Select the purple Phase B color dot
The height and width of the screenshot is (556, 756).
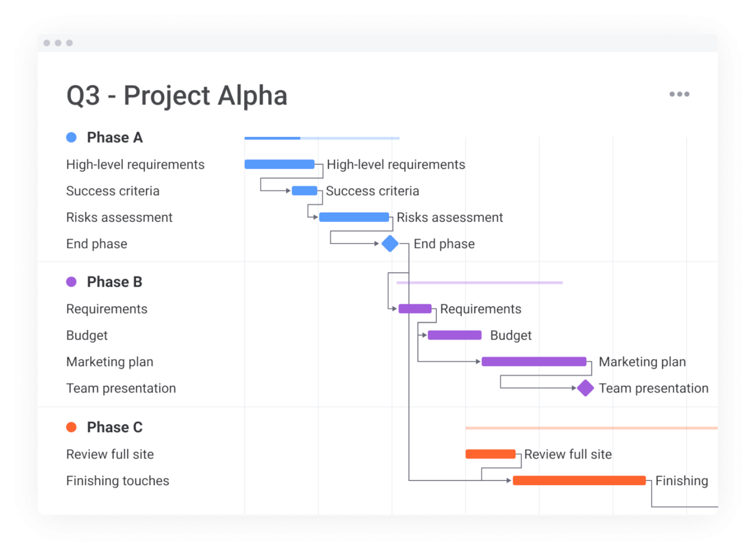click(x=72, y=282)
